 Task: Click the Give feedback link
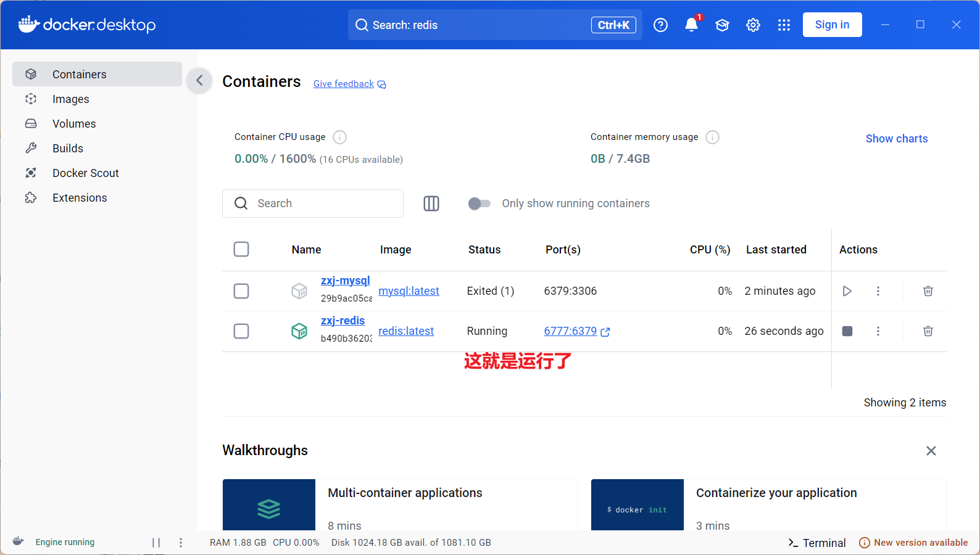pos(349,84)
